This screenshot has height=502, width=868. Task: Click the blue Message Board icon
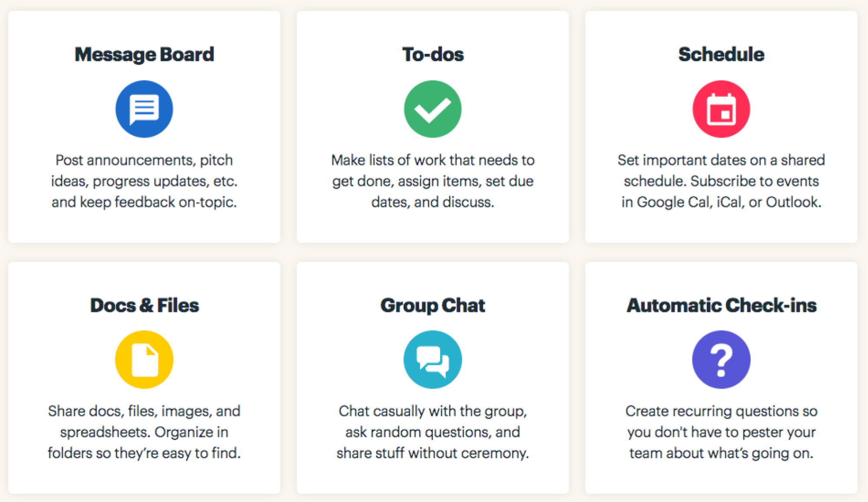(x=144, y=109)
